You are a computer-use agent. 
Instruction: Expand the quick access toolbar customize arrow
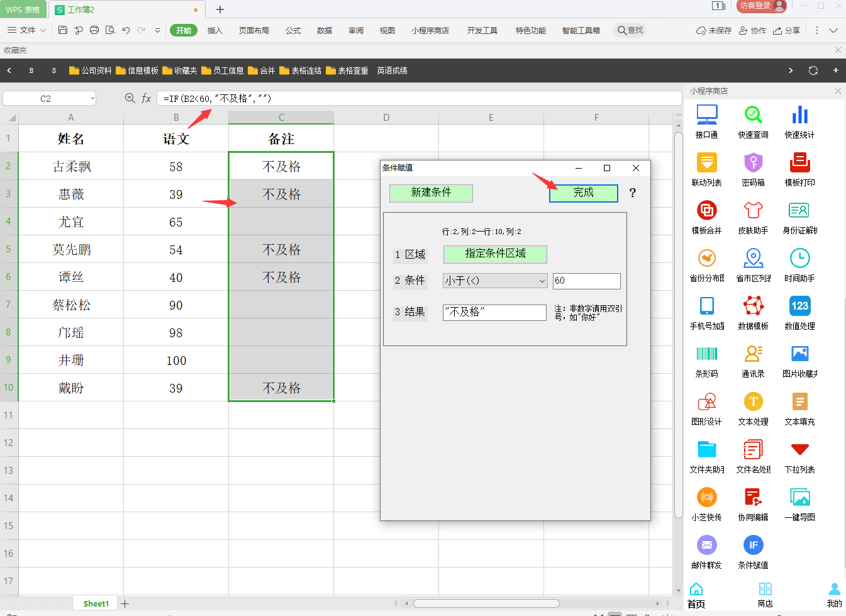pos(157,30)
